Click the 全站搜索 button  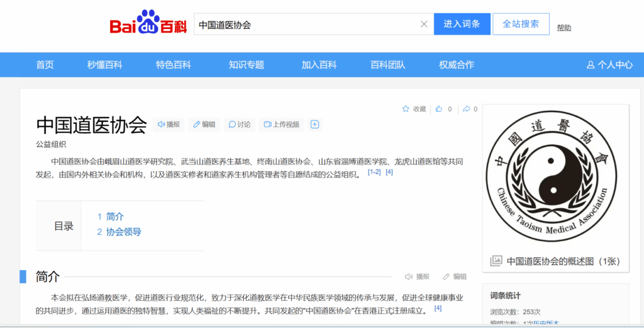pos(521,24)
